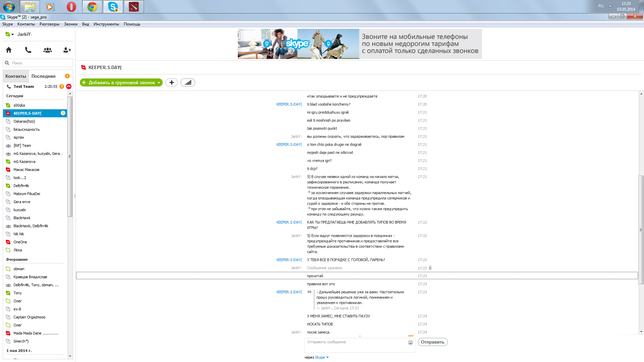Open Opera browser from taskbar
644x362 pixels.
click(x=71, y=6)
